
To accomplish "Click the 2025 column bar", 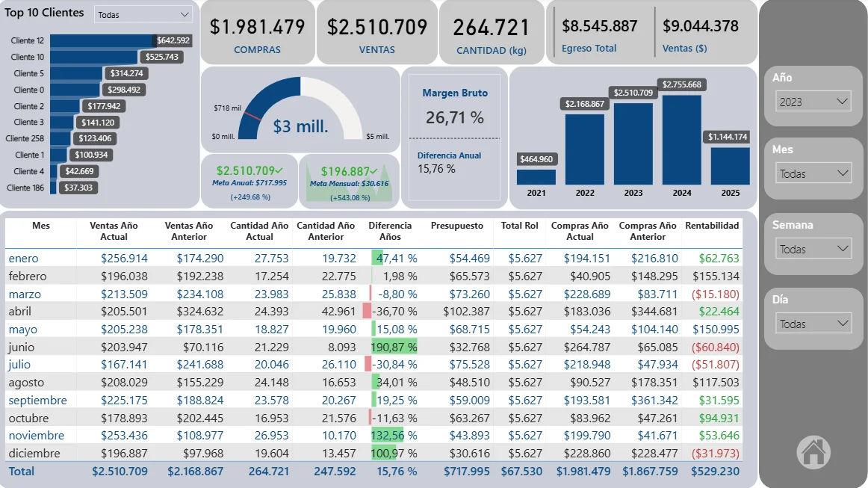I will click(730, 166).
